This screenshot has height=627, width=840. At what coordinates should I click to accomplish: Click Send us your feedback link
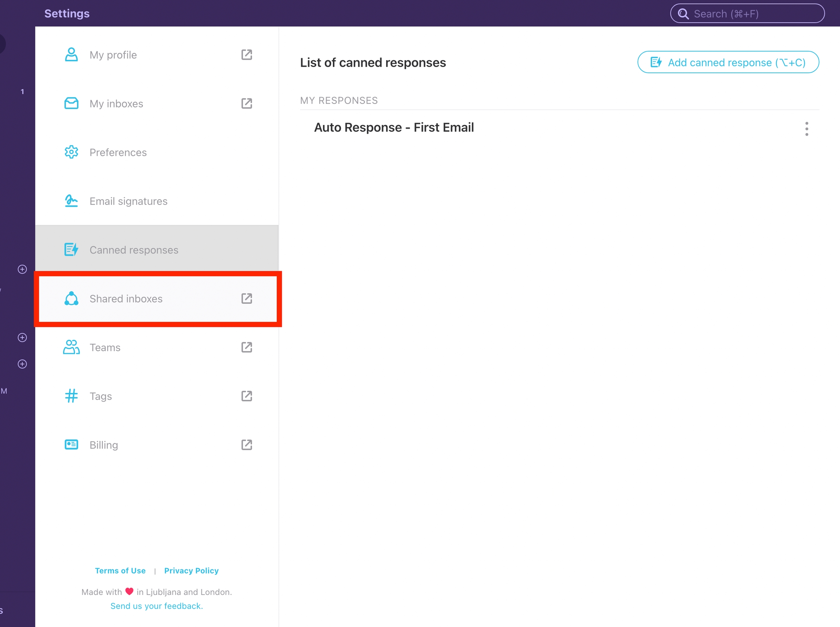[156, 606]
